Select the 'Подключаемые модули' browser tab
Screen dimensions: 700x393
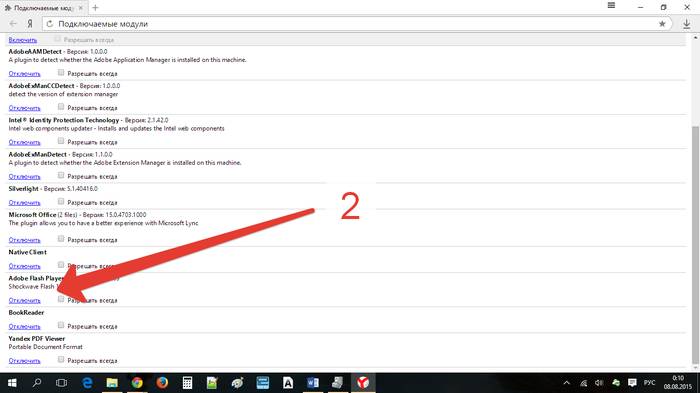tap(43, 8)
